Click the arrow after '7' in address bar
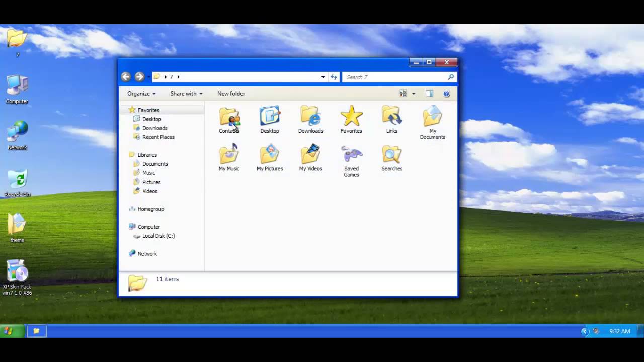The height and width of the screenshot is (362, 644). pyautogui.click(x=178, y=77)
